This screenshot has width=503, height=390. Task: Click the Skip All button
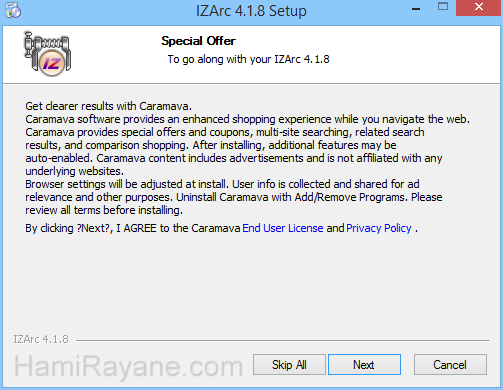click(x=289, y=364)
